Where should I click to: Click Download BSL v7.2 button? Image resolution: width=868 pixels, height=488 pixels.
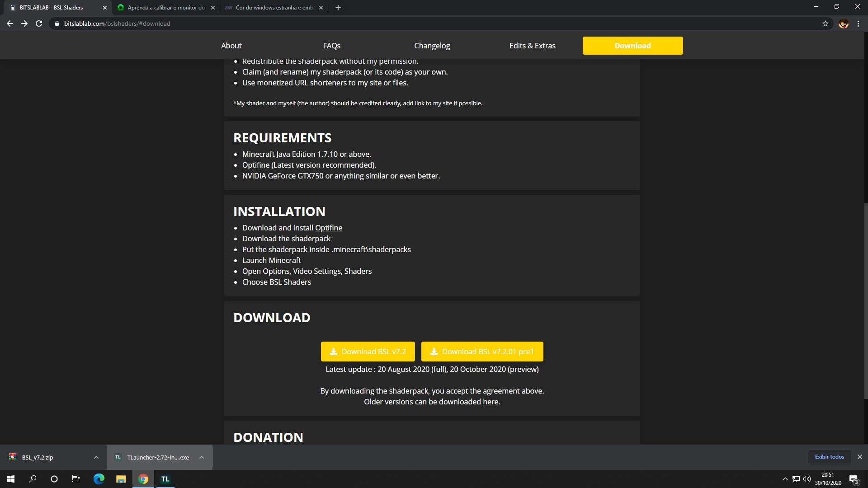pos(368,352)
